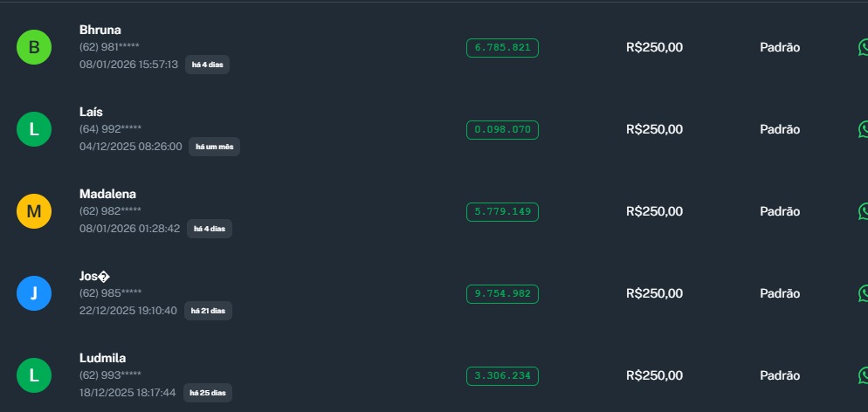Click the code badge 6.785.821
The height and width of the screenshot is (412, 868).
pyautogui.click(x=502, y=47)
